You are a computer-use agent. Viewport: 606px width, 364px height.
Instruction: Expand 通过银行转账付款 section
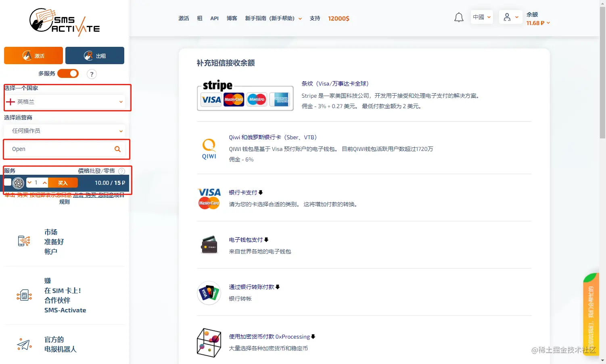(254, 287)
